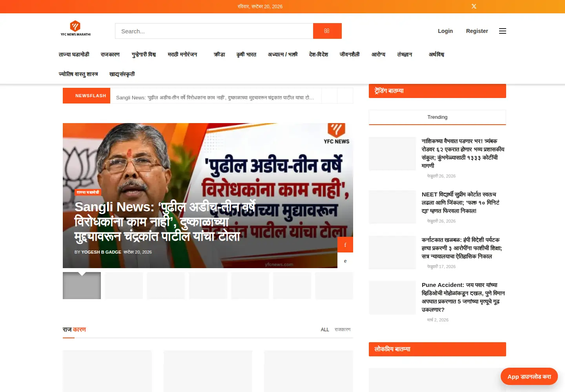Click the YFC News Marathi logo

point(75,28)
